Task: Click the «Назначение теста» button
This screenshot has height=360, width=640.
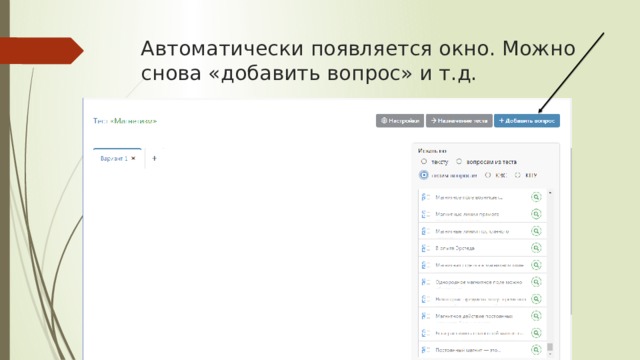Action: (x=459, y=121)
